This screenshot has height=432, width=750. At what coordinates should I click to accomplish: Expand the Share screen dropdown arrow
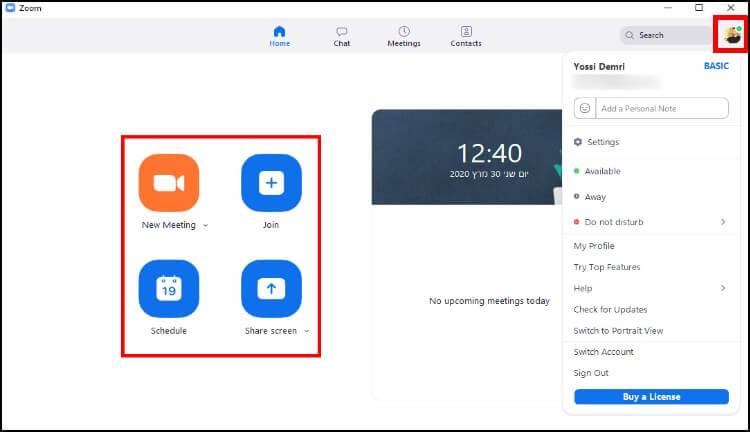(307, 331)
